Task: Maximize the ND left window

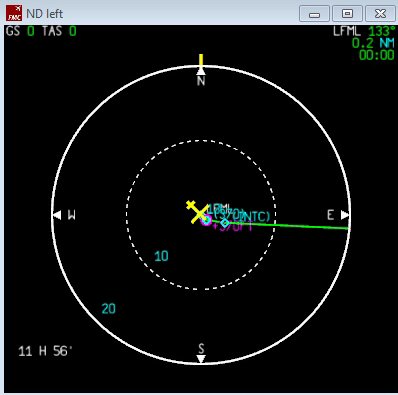Action: (x=347, y=14)
